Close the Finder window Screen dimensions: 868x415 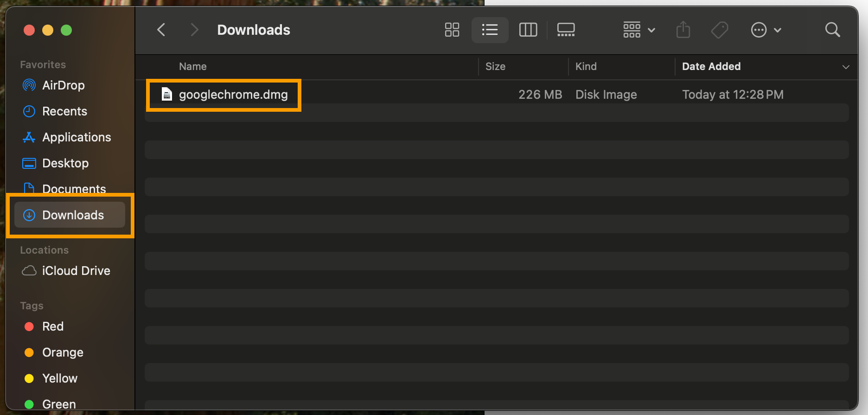coord(29,30)
